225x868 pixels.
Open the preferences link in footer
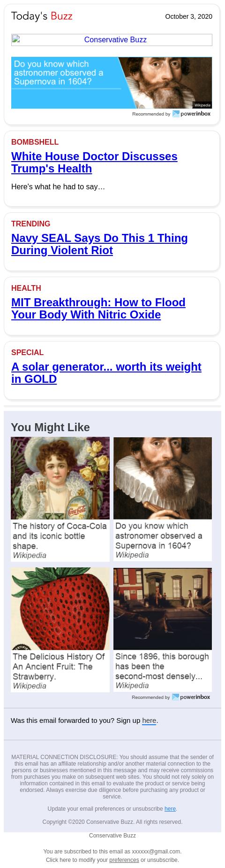pos(124,860)
